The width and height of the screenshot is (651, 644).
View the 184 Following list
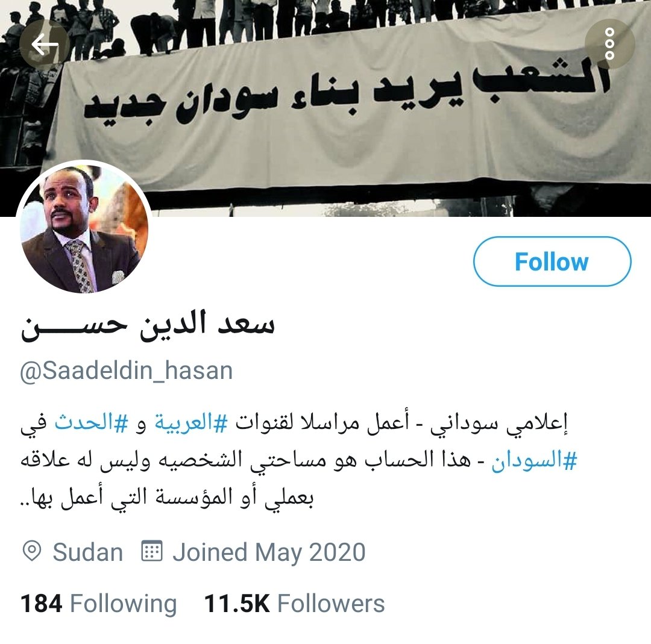coord(99,603)
